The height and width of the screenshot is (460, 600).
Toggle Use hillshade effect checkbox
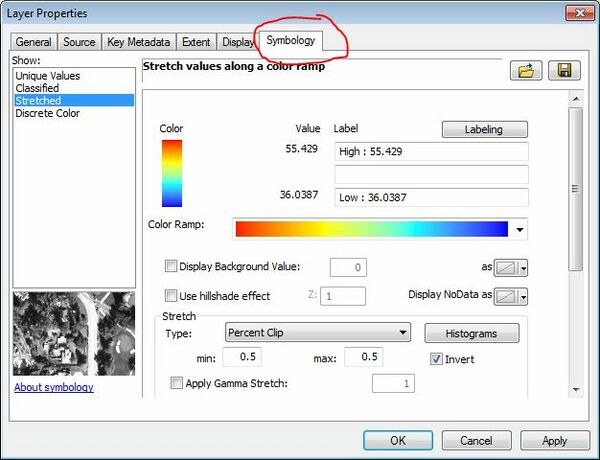[x=171, y=296]
